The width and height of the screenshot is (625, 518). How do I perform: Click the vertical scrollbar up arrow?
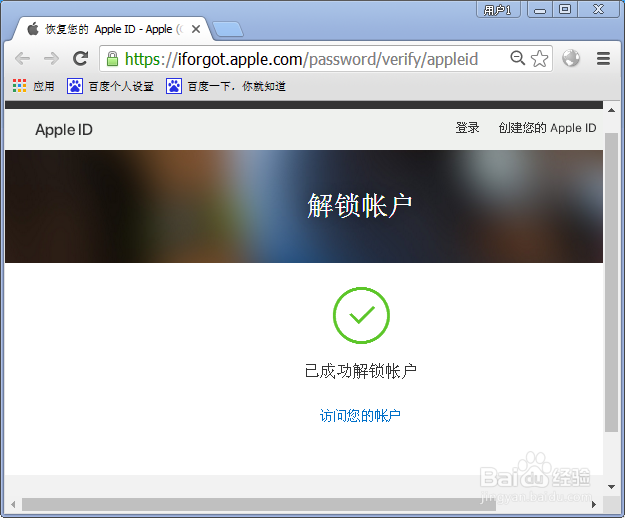point(611,110)
